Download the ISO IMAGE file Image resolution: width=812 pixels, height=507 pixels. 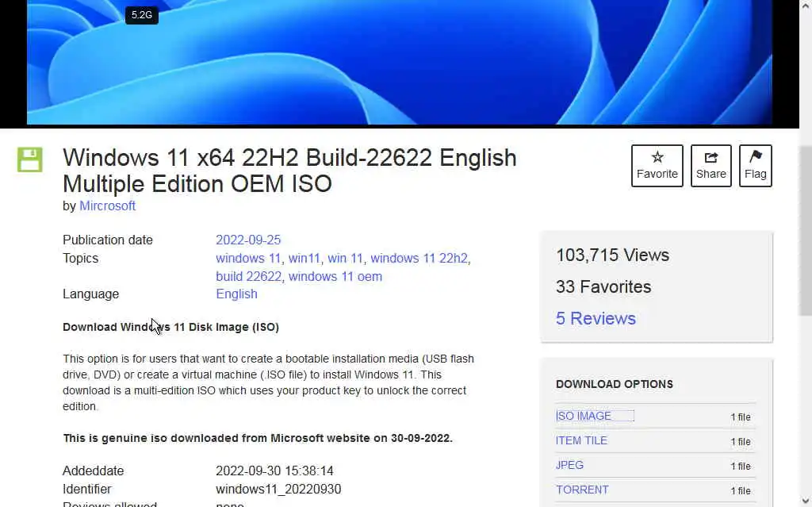pos(584,416)
